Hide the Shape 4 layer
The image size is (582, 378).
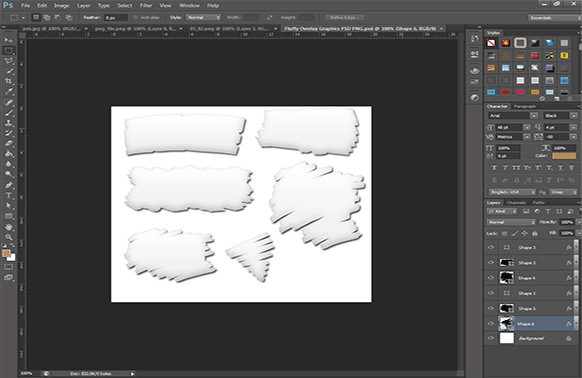491,278
